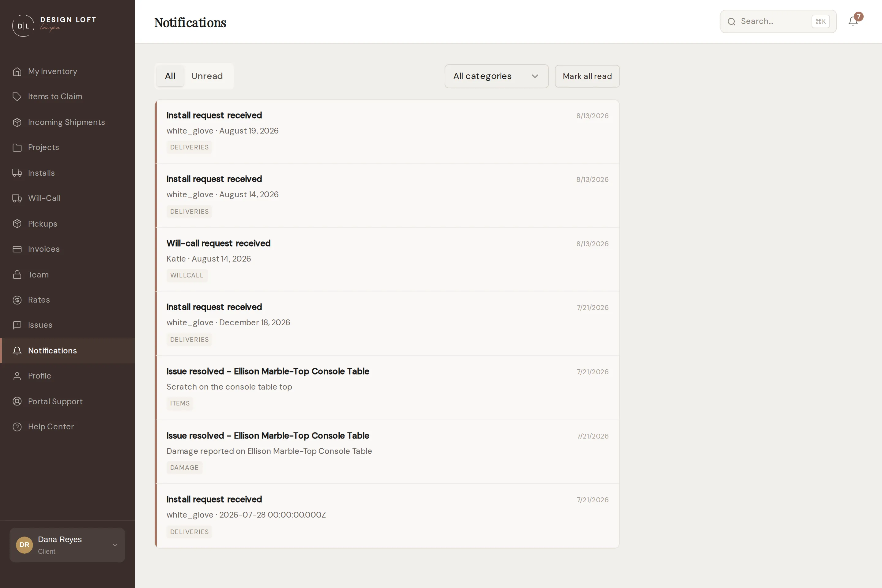882x588 pixels.
Task: Click the DAMAGE category tag
Action: pyautogui.click(x=184, y=468)
